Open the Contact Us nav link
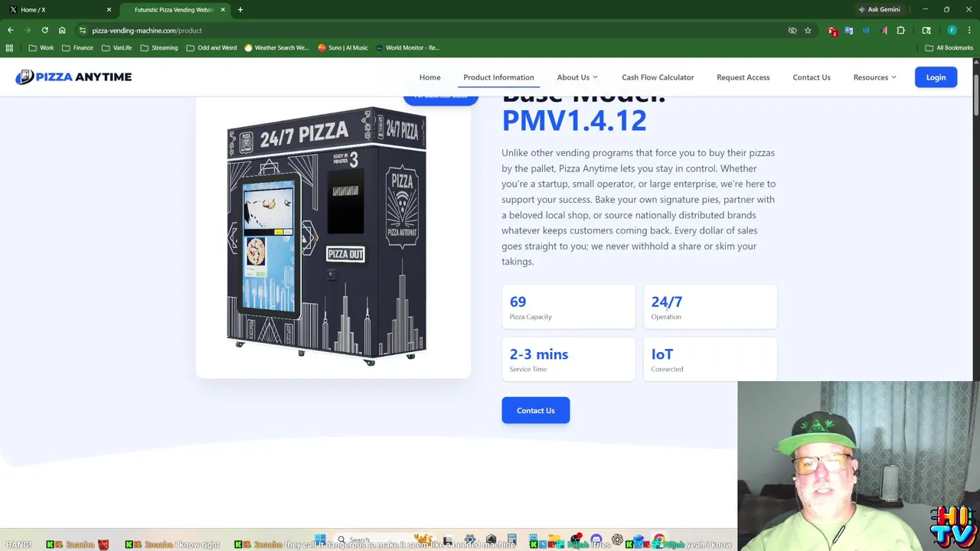The width and height of the screenshot is (980, 551). 812,77
